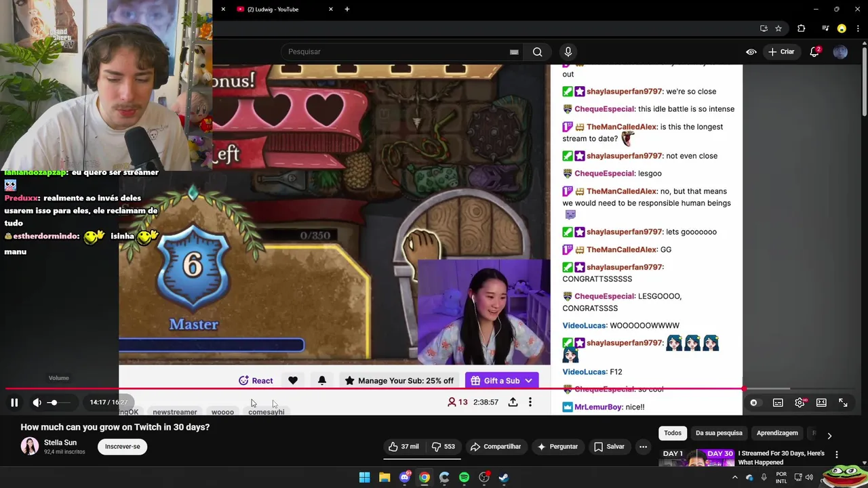868x488 pixels.
Task: Pause the YouTube video
Action: tap(14, 403)
